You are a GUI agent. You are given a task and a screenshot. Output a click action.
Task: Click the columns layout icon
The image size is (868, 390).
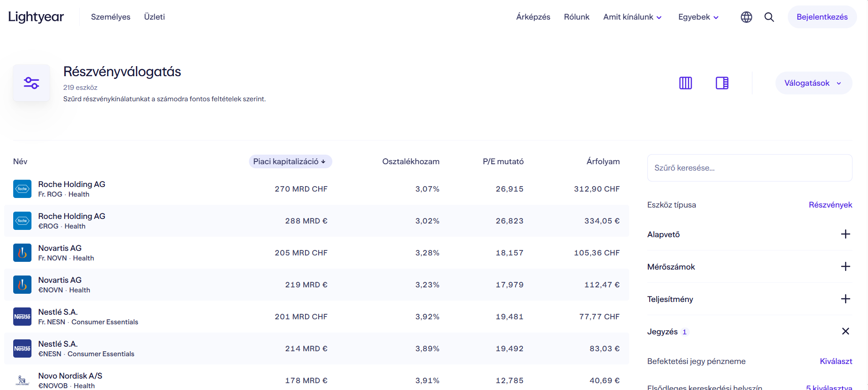coord(685,83)
